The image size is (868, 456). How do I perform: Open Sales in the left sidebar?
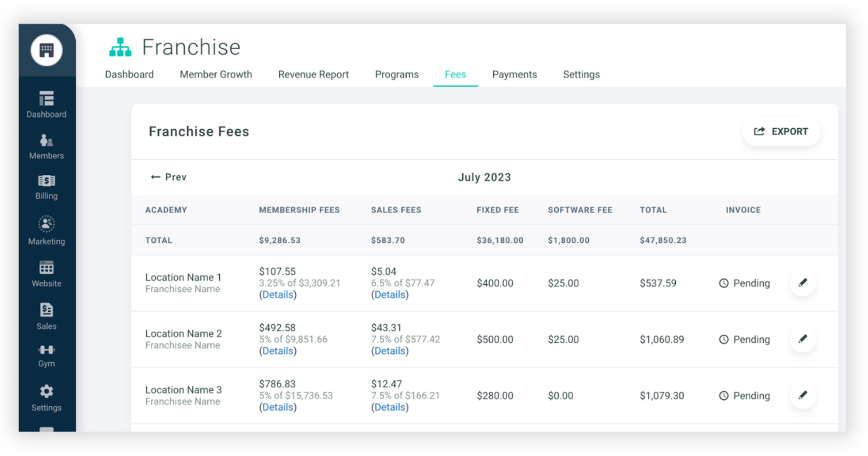coord(47,316)
